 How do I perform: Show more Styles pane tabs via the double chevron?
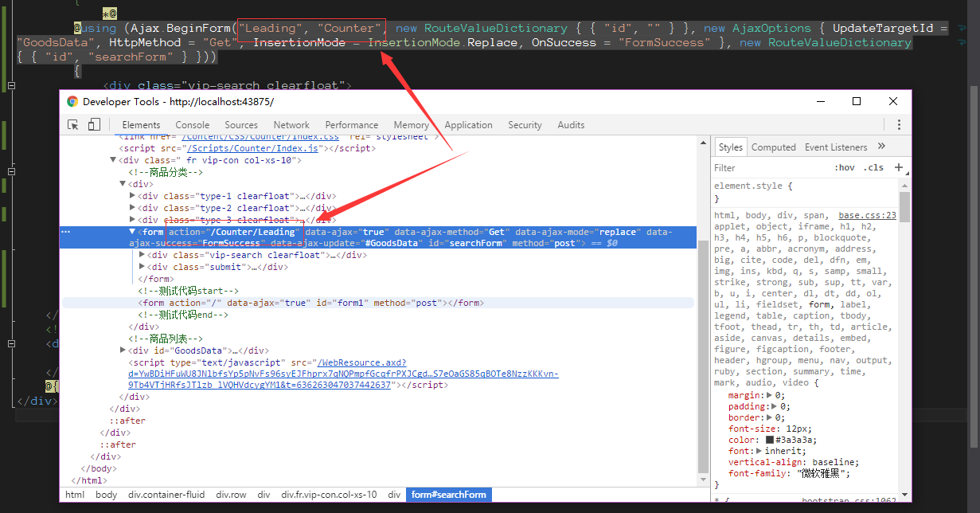[881, 147]
